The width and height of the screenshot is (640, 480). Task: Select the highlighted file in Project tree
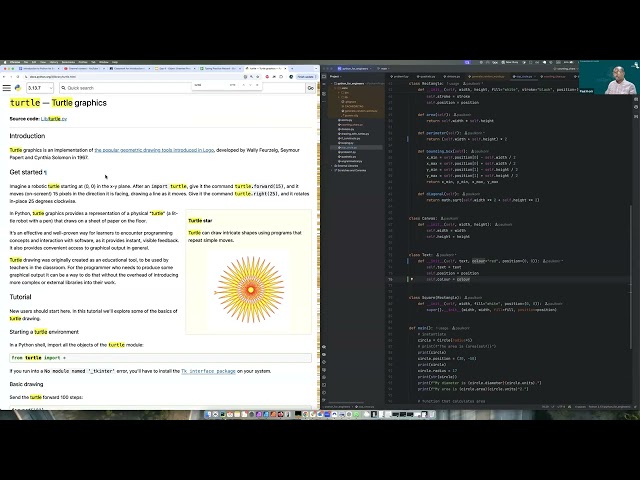click(x=356, y=147)
